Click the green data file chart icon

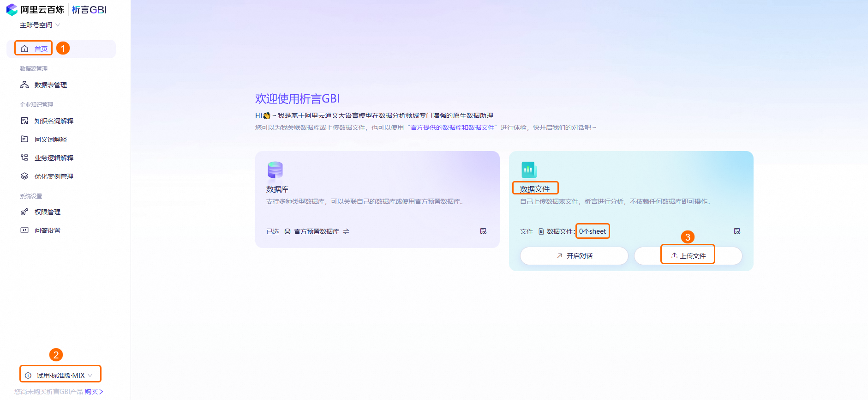coord(529,170)
